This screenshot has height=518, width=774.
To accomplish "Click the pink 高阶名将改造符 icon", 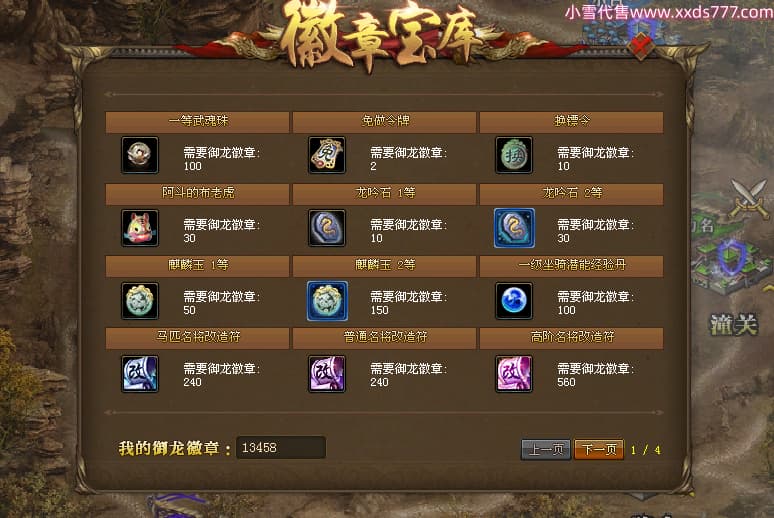I will 514,373.
